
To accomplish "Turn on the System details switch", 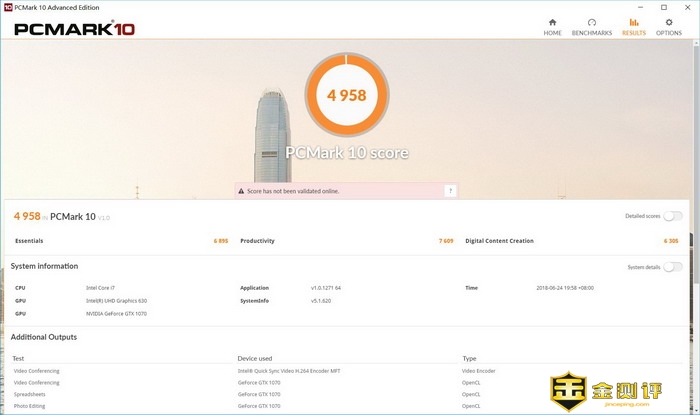I will pos(673,266).
